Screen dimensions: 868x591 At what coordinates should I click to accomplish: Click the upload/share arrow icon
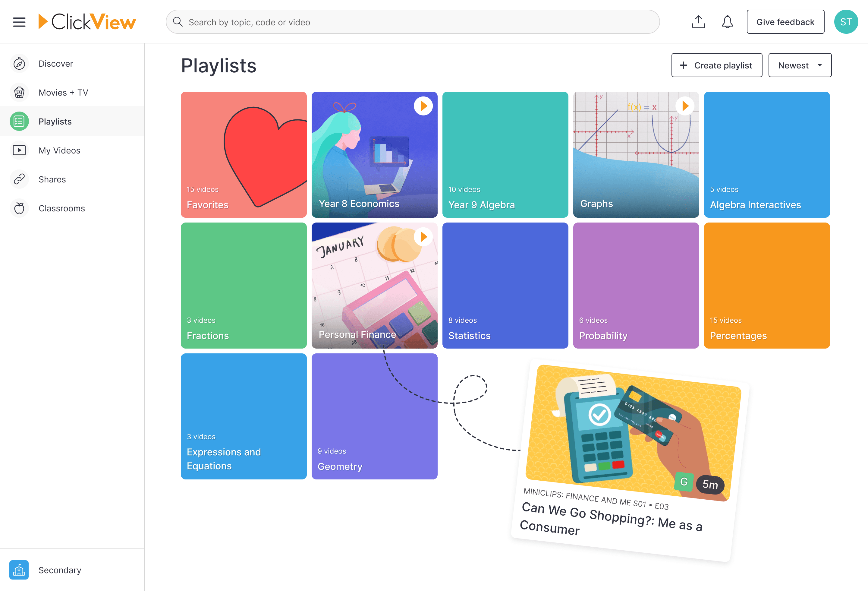[x=698, y=22]
